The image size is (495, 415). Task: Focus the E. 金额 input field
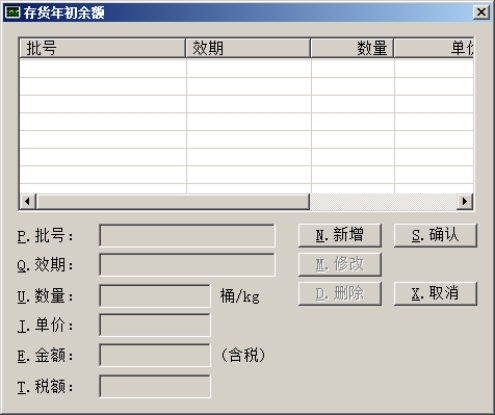coord(155,355)
